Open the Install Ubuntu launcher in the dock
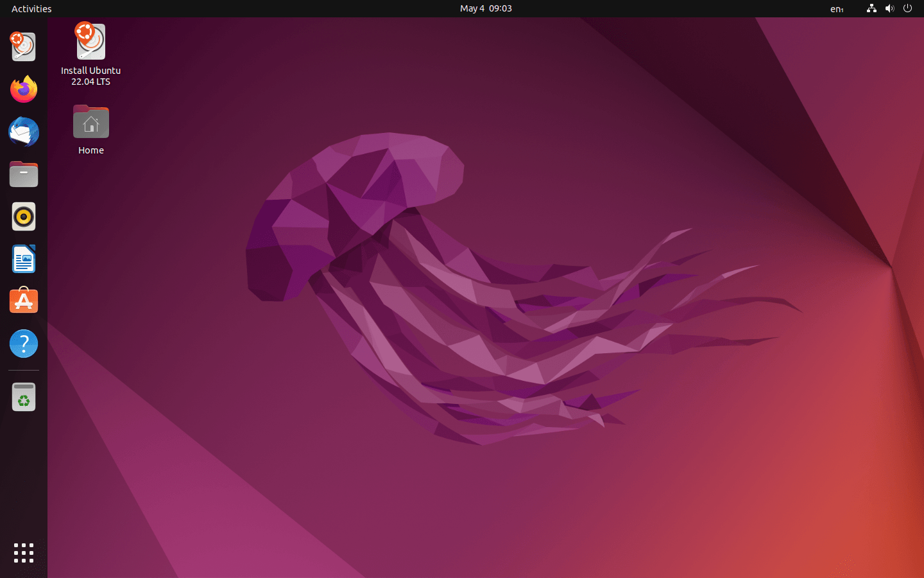Image resolution: width=924 pixels, height=578 pixels. [24, 47]
